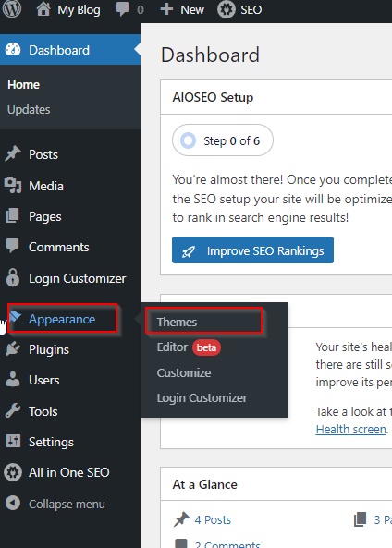This screenshot has width=392, height=548.
Task: Go to Home under Dashboard
Action: [23, 85]
